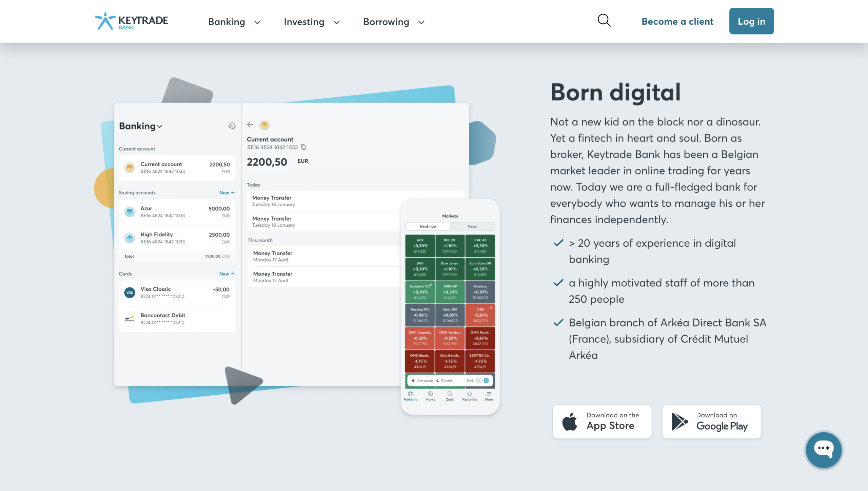Select the Dow Jones heatmap tile
Screen dimensions: 868x491
pos(450,269)
